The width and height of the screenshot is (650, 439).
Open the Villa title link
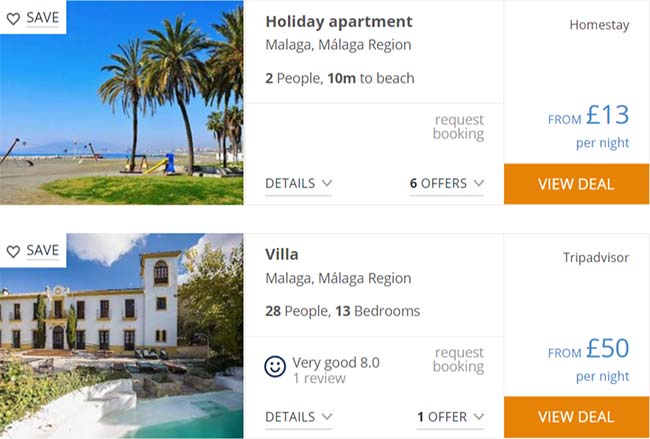coord(282,254)
